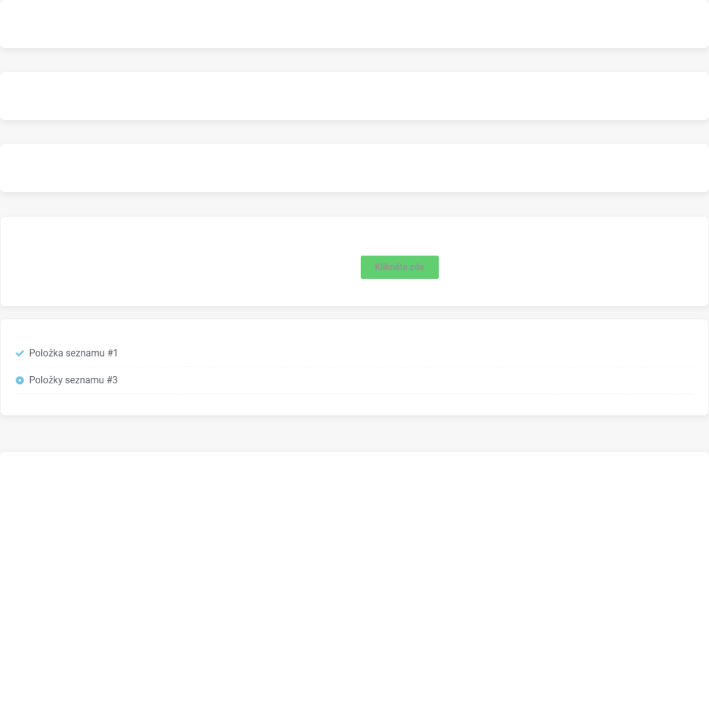Click the dashed divider below Položky seznamu #3
Viewport: 709px width, 728px height.
[354, 394]
